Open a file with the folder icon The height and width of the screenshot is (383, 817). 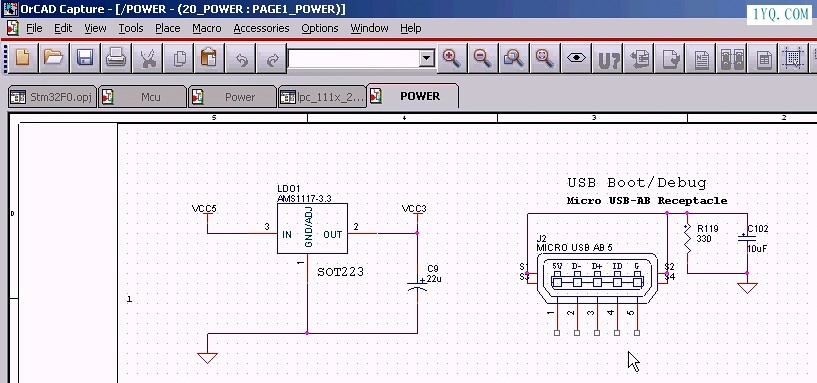click(x=54, y=58)
